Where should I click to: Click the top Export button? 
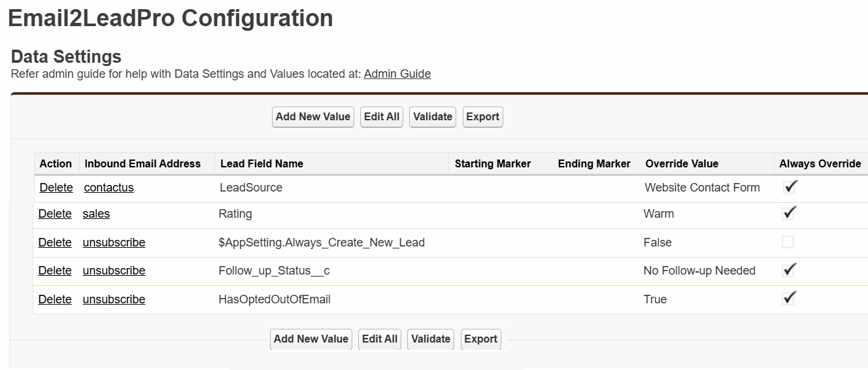[x=482, y=117]
